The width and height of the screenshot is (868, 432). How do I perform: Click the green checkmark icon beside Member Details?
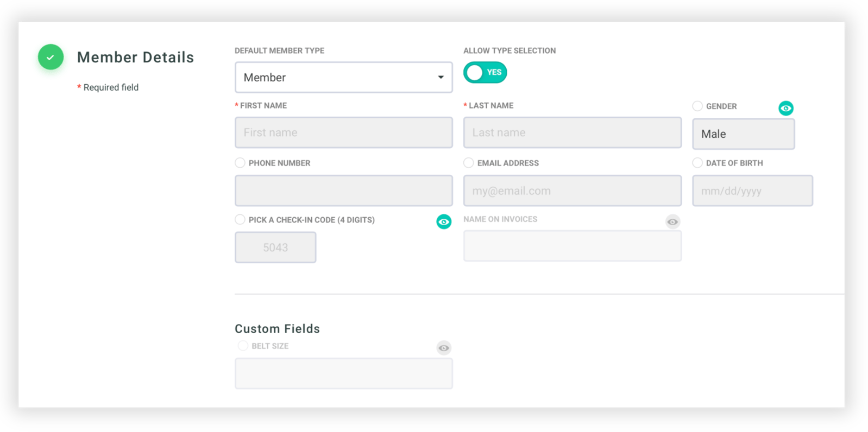tap(51, 57)
